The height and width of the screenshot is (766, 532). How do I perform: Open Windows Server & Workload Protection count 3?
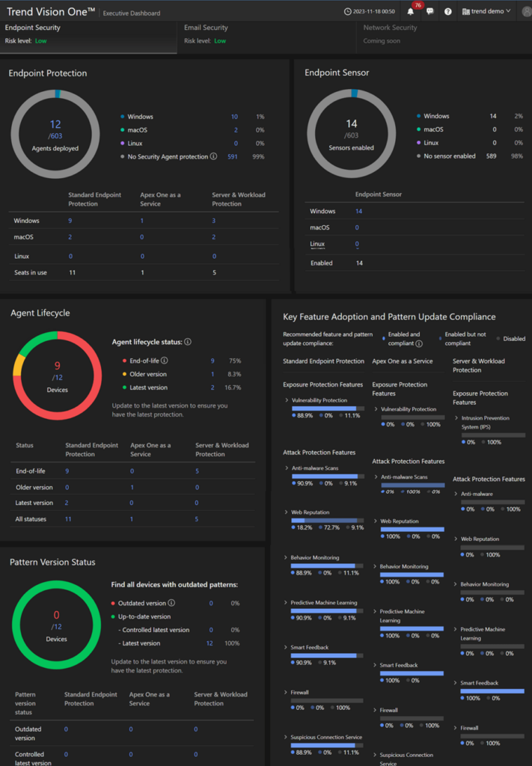coord(213,221)
